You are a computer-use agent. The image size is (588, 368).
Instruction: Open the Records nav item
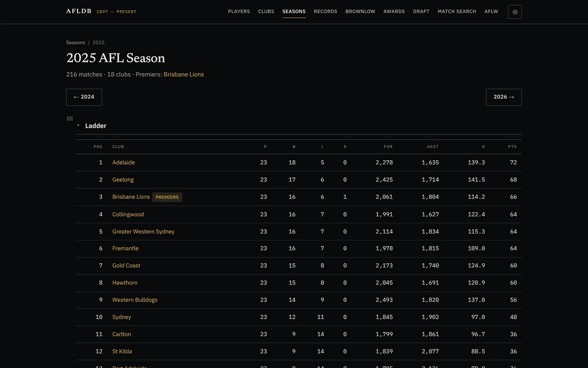[325, 11]
